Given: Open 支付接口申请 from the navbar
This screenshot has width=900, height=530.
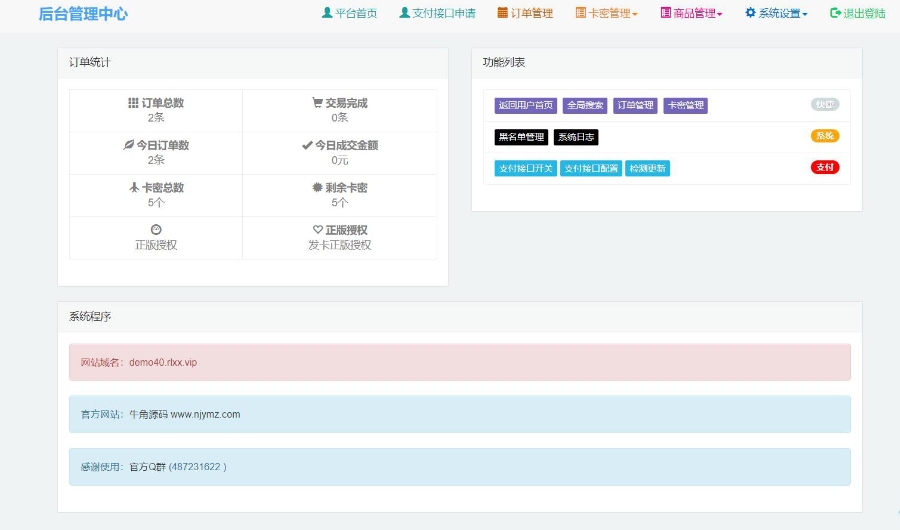Looking at the screenshot, I should (437, 14).
